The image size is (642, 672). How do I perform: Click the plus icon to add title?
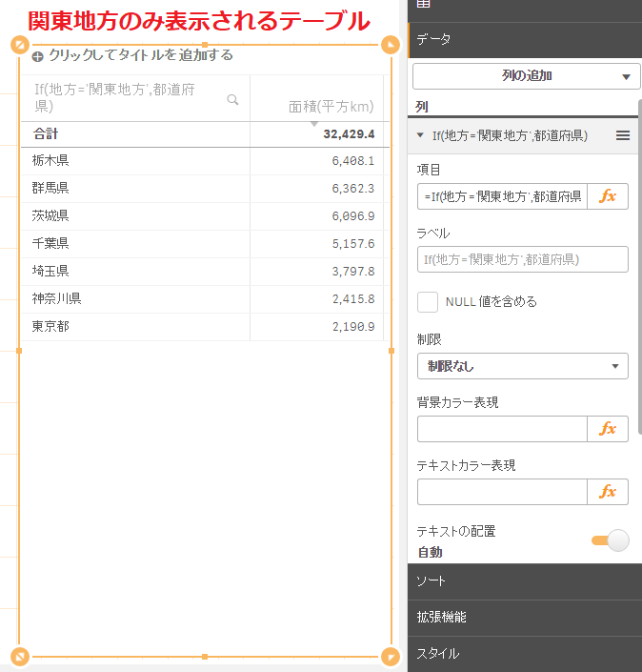click(37, 56)
